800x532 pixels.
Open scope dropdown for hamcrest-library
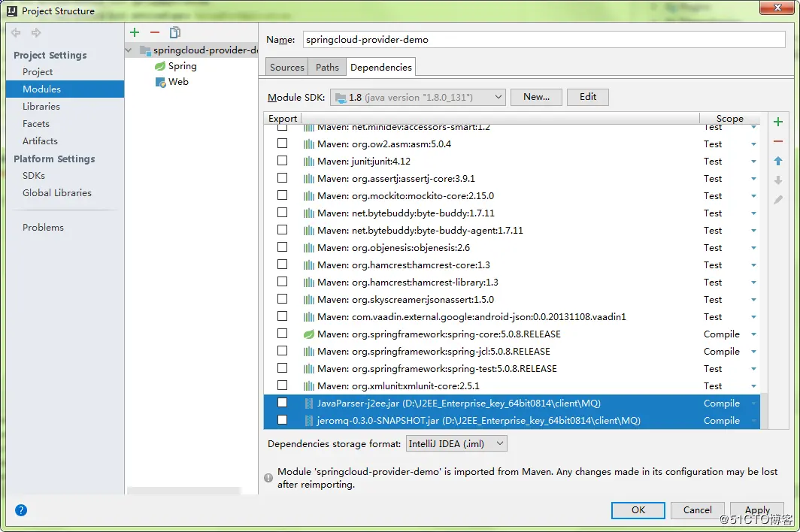point(753,283)
